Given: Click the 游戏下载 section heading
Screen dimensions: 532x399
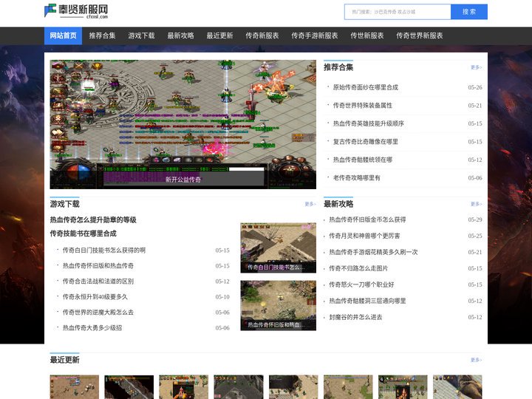Looking at the screenshot, I should point(64,204).
